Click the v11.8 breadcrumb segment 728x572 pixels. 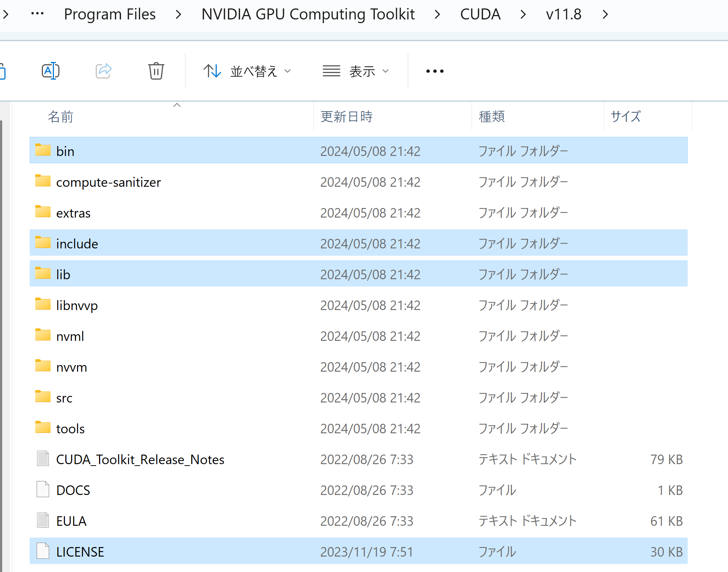(564, 14)
